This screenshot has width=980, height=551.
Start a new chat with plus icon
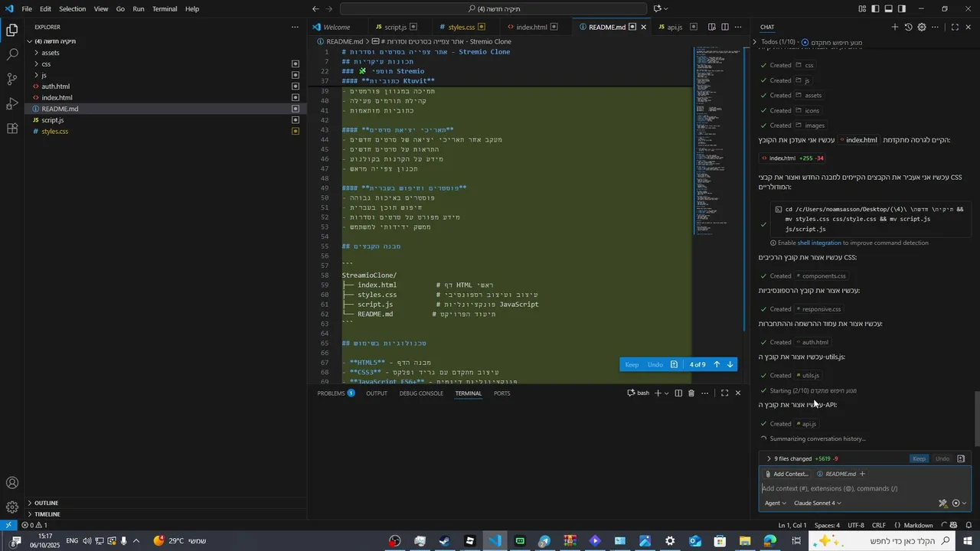[x=894, y=27]
